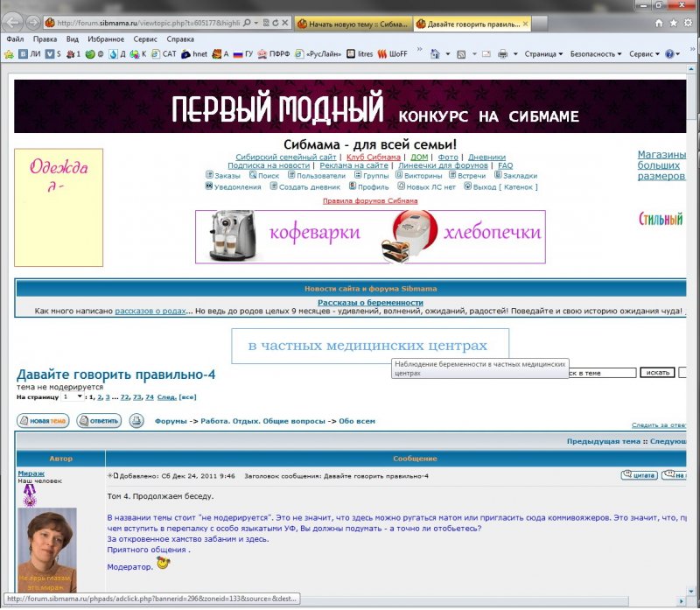Click the compatibility view icon in address bar

coord(266,23)
